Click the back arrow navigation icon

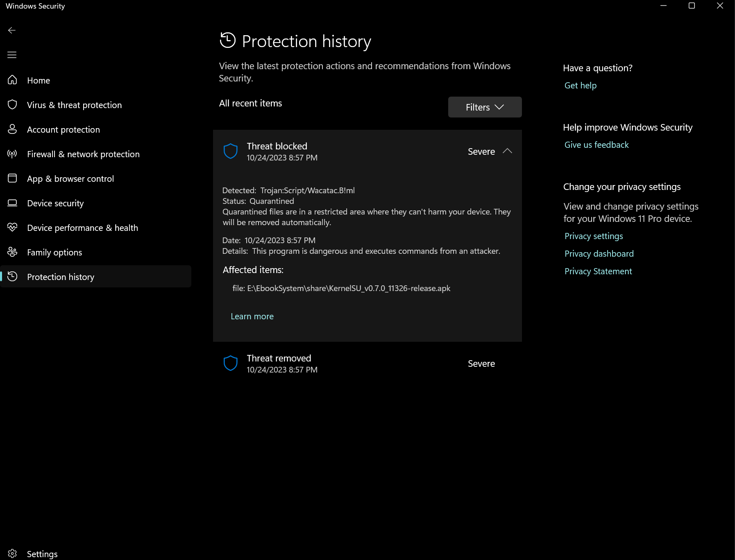[12, 30]
